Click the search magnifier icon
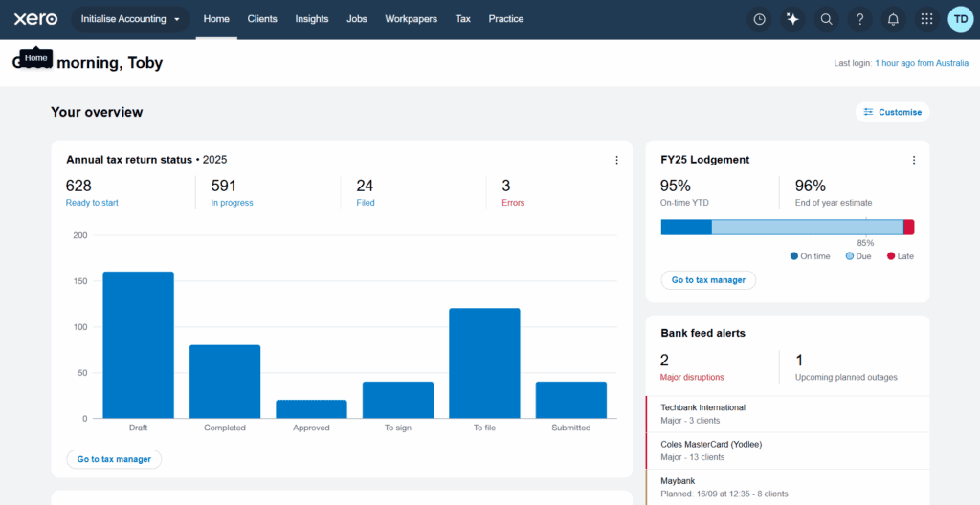Image resolution: width=980 pixels, height=505 pixels. [x=826, y=19]
